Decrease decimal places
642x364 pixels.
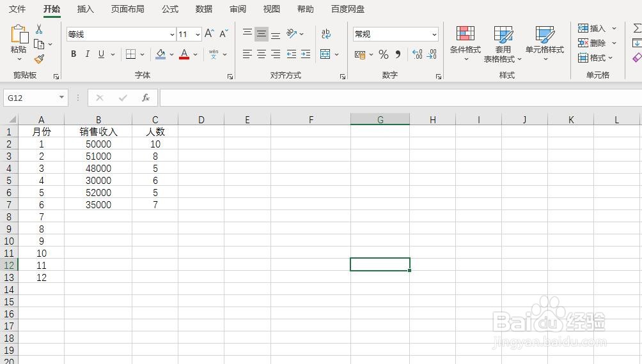[x=432, y=54]
